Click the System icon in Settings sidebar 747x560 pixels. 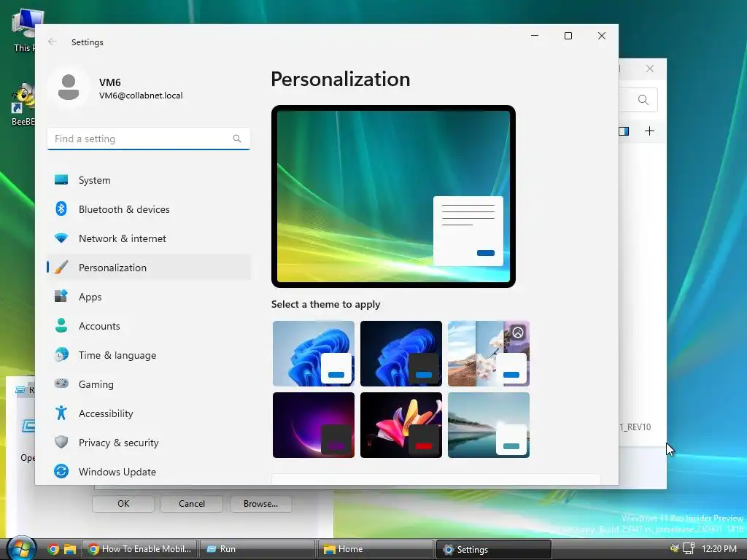point(61,180)
